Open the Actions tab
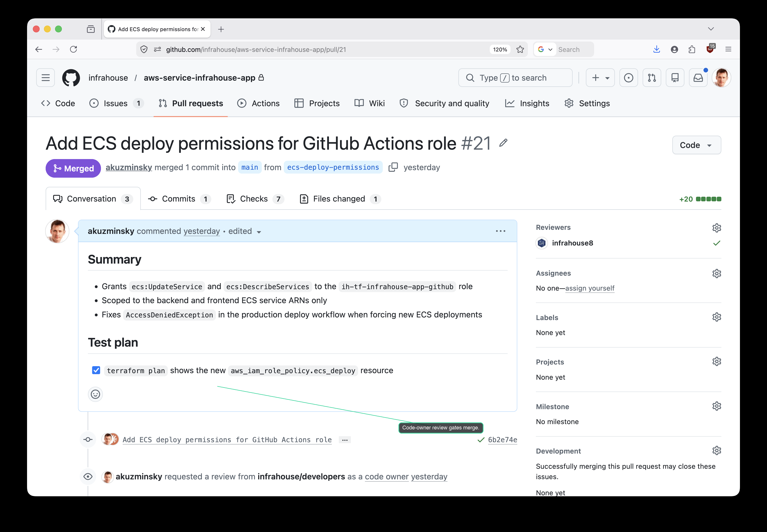The image size is (767, 532). pos(258,103)
